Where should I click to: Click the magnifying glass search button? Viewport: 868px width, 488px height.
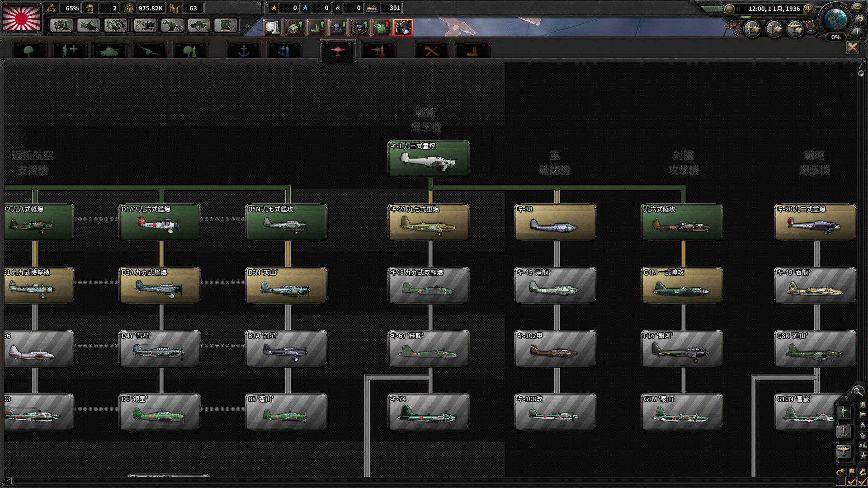pyautogui.click(x=857, y=392)
